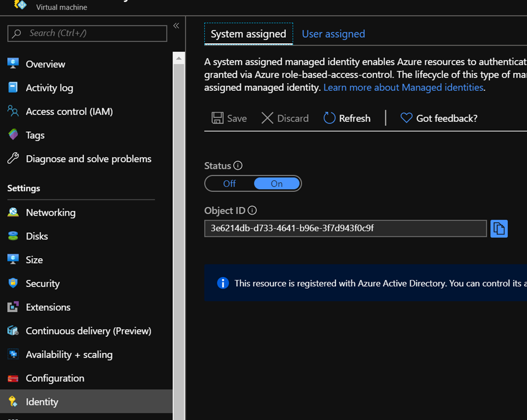This screenshot has height=420, width=527.
Task: Switch to the User assigned tab
Action: point(333,34)
